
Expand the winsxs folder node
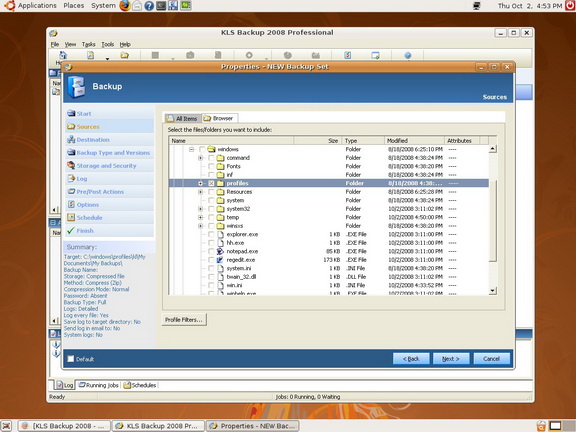coord(200,226)
